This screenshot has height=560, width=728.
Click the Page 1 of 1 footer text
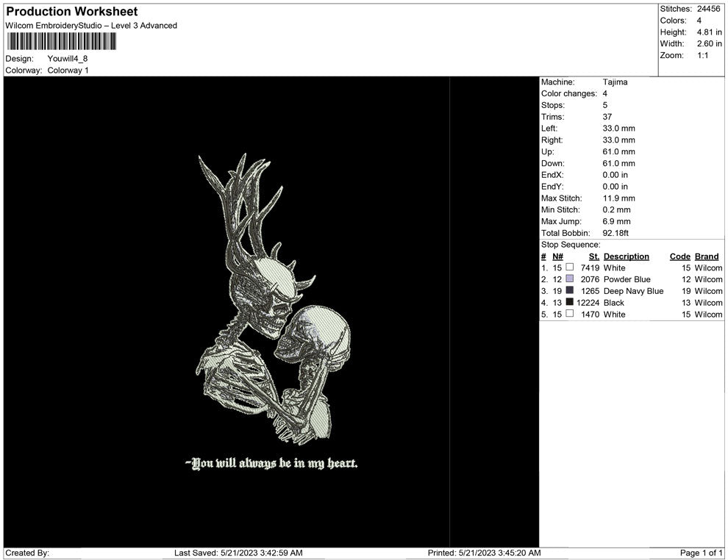click(702, 553)
